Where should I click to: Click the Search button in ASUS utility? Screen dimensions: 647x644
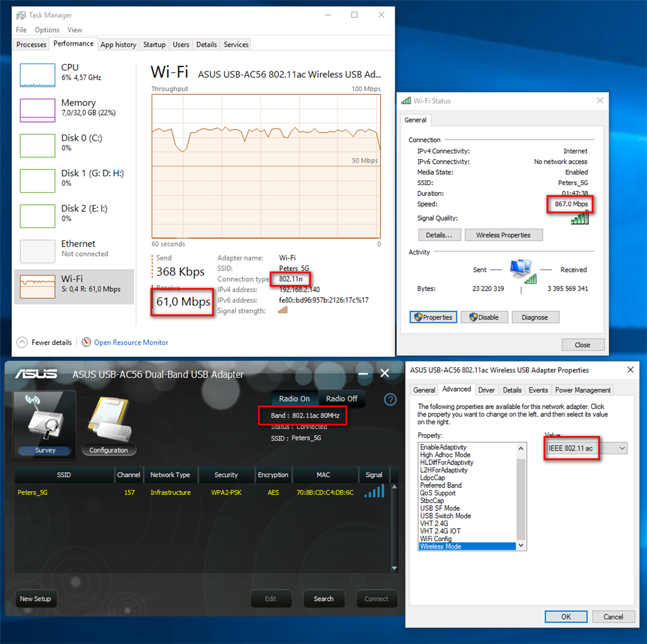324,598
